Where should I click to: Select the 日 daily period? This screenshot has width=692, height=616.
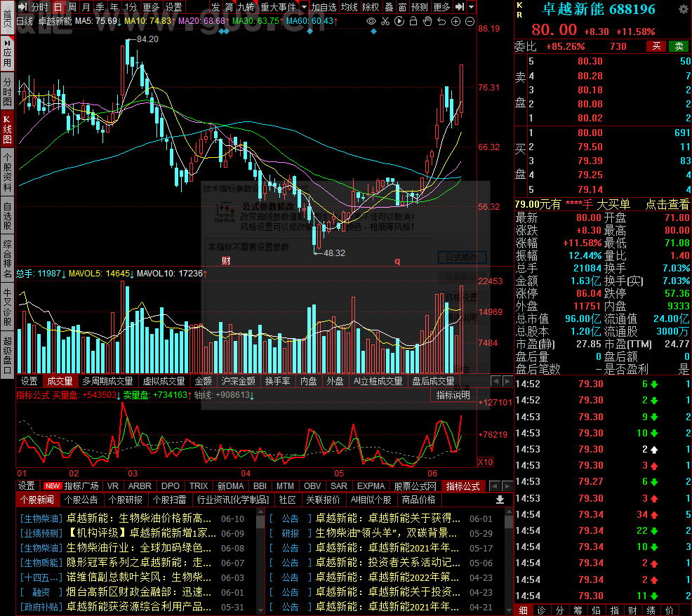point(58,7)
